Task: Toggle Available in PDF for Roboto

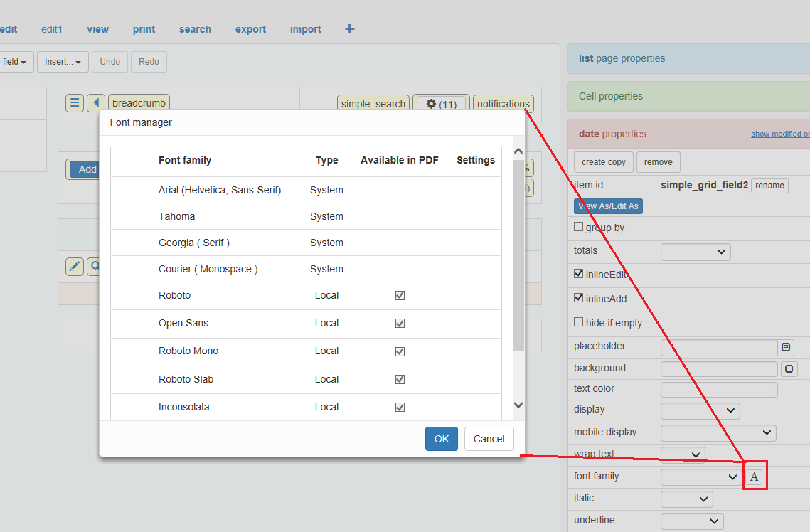Action: [400, 295]
